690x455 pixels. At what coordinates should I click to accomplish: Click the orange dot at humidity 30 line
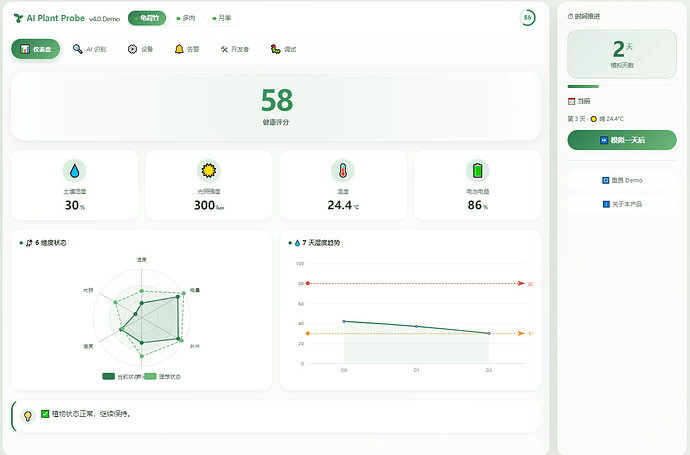[308, 333]
